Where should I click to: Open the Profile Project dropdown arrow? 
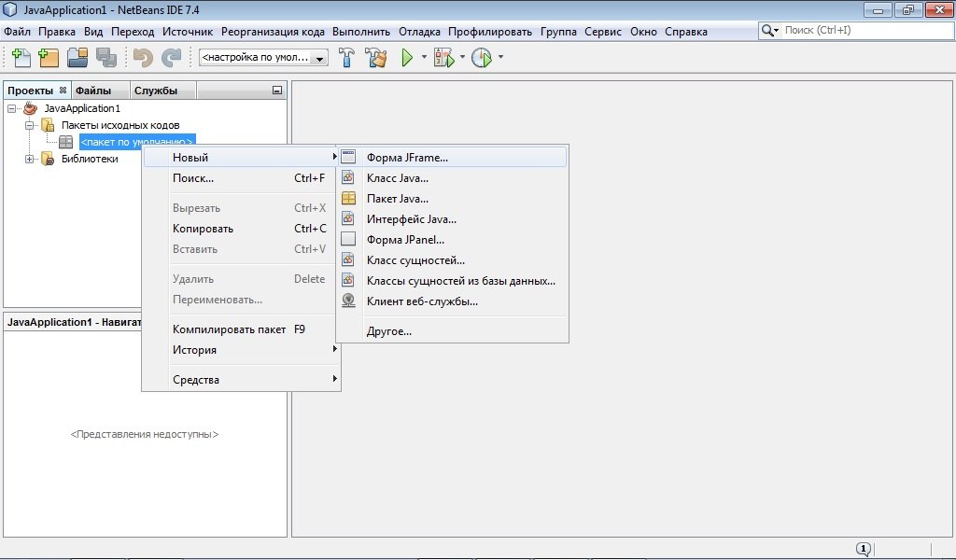[x=500, y=57]
